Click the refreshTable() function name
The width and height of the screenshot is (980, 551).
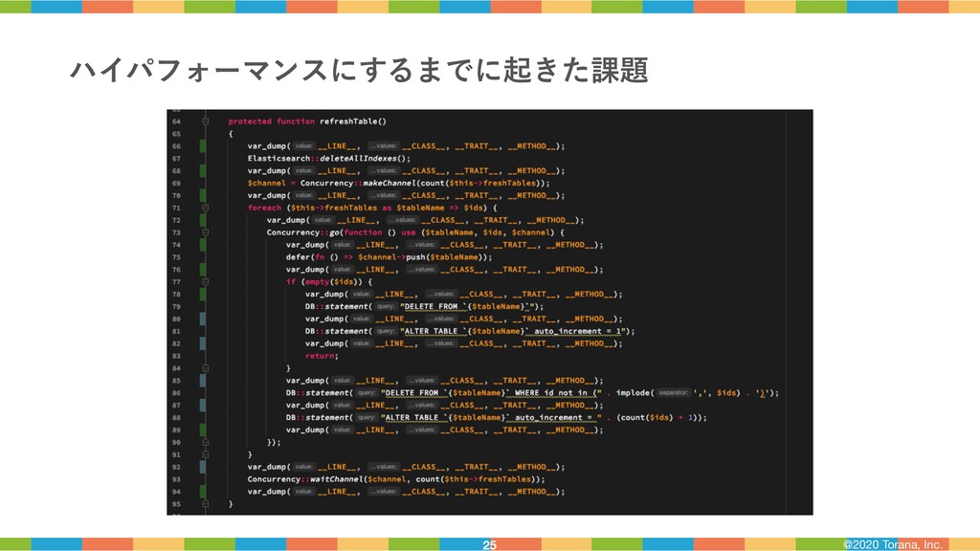352,121
